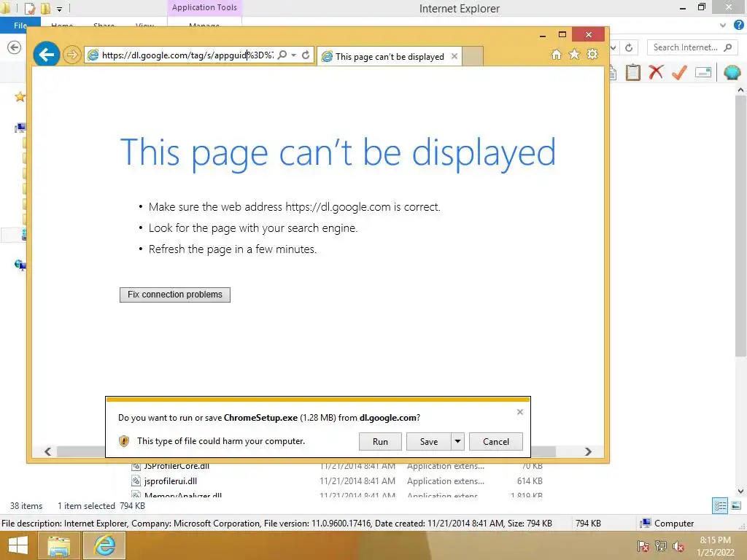Click the muted volume tray icon
The width and height of the screenshot is (747, 560).
pyautogui.click(x=678, y=546)
